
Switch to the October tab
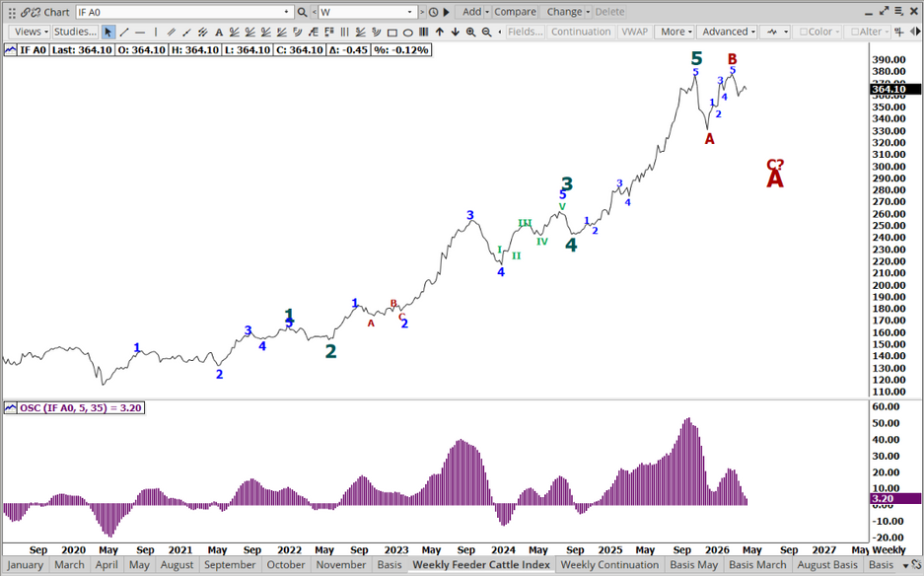(x=286, y=565)
